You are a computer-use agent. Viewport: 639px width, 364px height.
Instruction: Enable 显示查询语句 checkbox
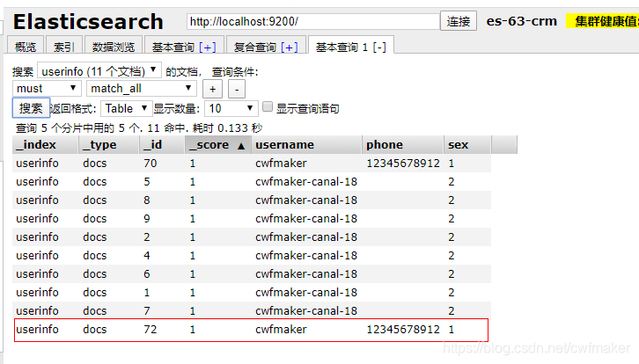[x=268, y=106]
